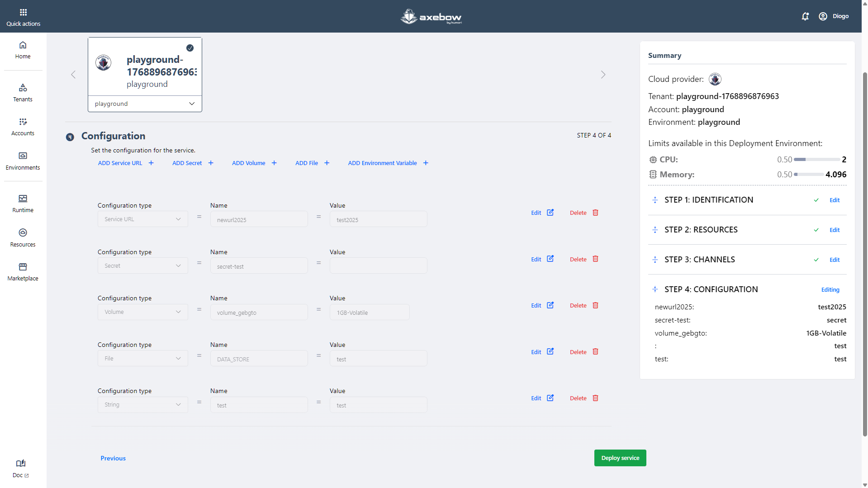Click the notifications bell icon
The width and height of the screenshot is (868, 488).
click(x=805, y=16)
